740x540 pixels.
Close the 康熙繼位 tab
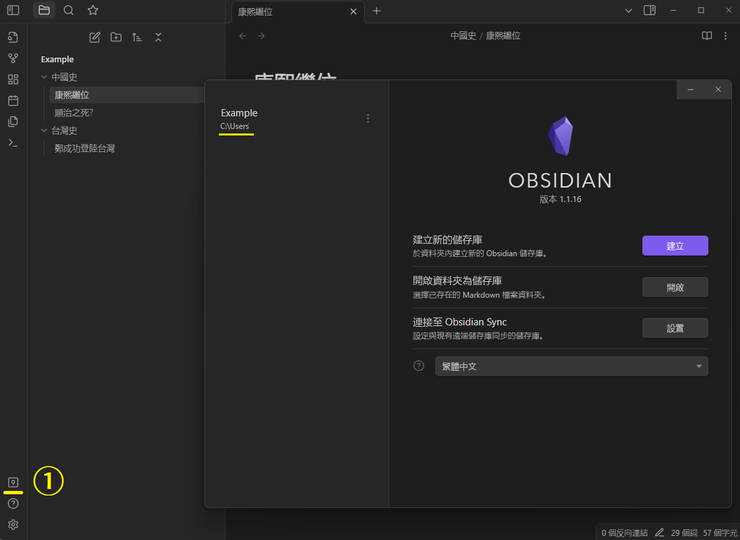353,11
